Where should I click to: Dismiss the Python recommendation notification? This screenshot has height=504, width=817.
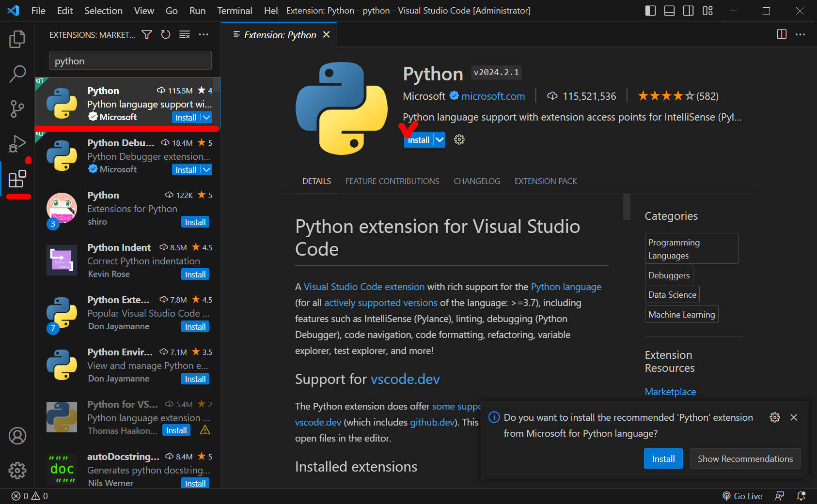pos(794,417)
